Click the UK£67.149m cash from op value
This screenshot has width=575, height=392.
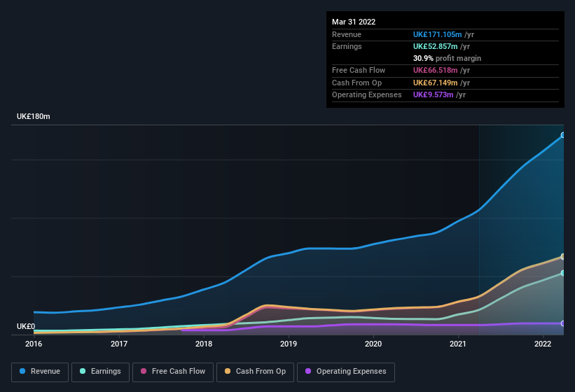coord(436,83)
